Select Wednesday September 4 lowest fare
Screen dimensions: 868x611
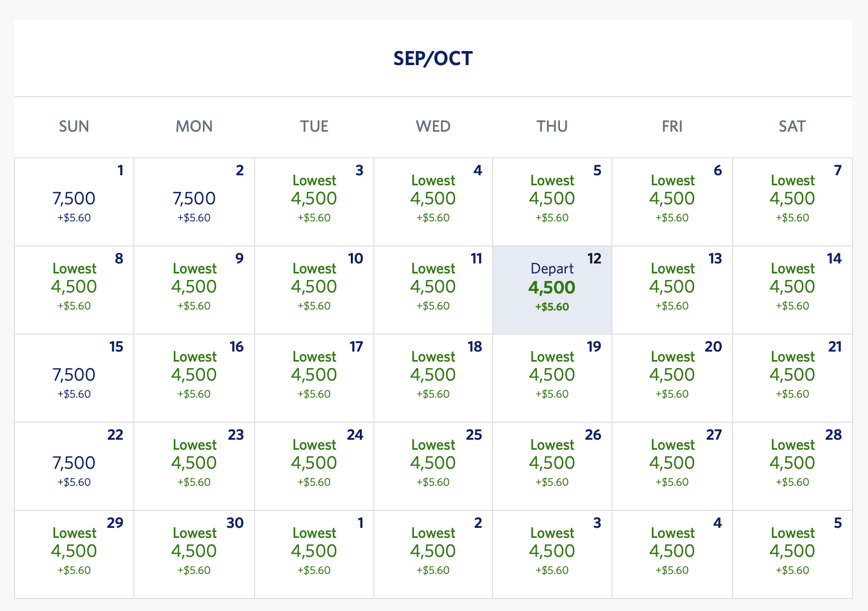point(433,202)
